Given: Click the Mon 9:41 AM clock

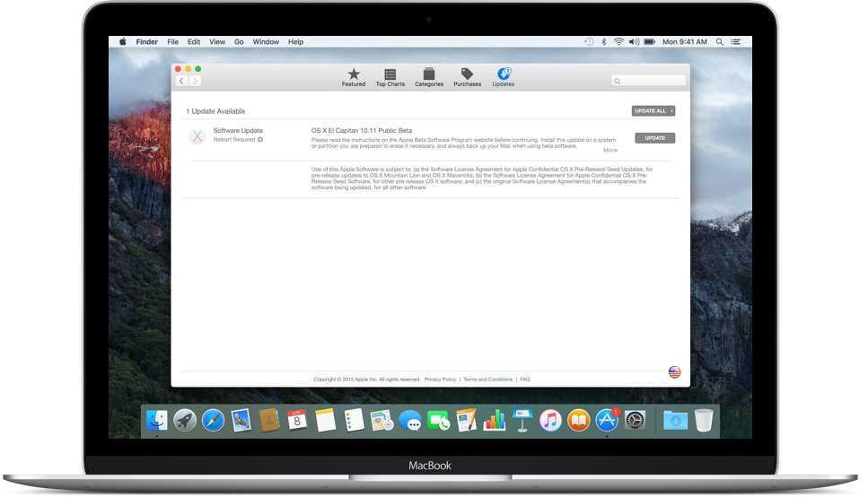Looking at the screenshot, I should (685, 41).
